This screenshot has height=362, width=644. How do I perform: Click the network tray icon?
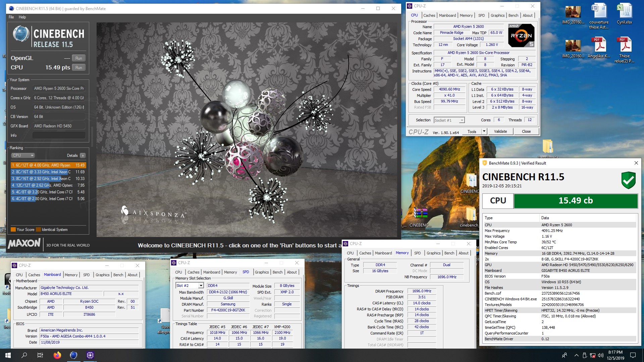593,355
